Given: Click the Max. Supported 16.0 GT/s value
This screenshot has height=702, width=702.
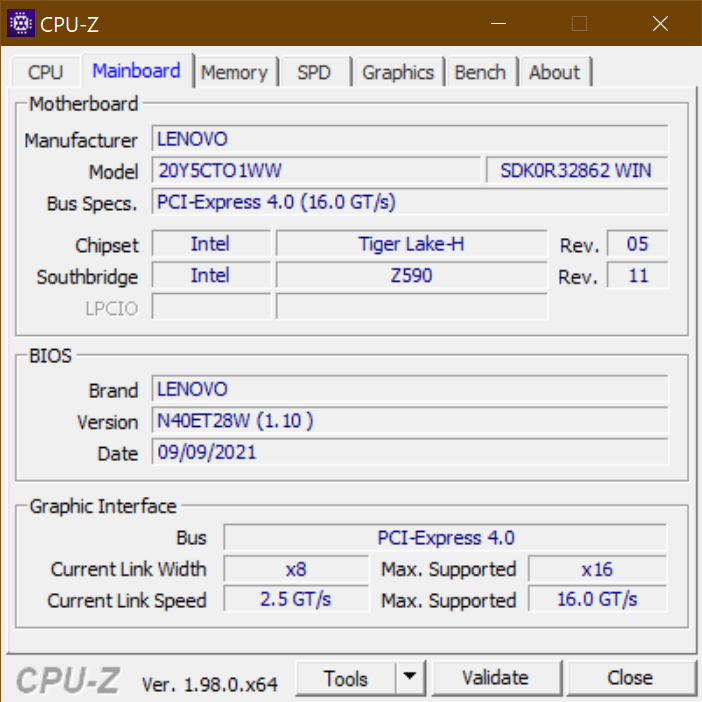Looking at the screenshot, I should (x=597, y=599).
